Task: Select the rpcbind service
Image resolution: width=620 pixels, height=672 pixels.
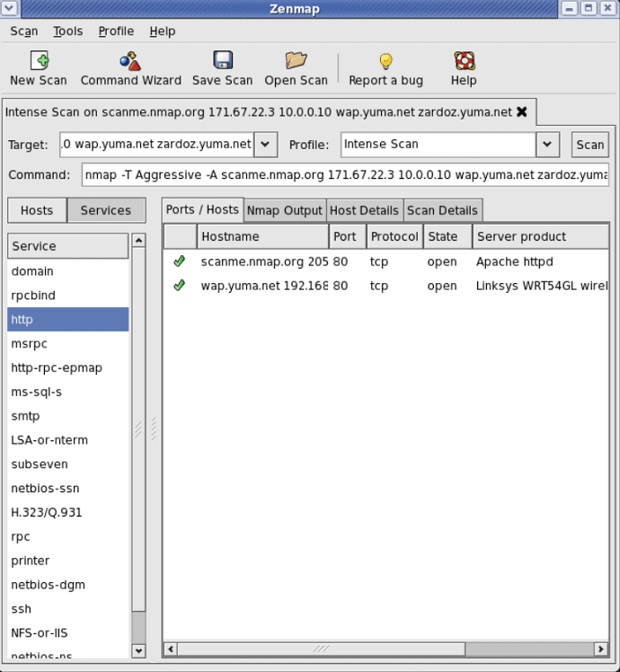Action: pyautogui.click(x=67, y=296)
